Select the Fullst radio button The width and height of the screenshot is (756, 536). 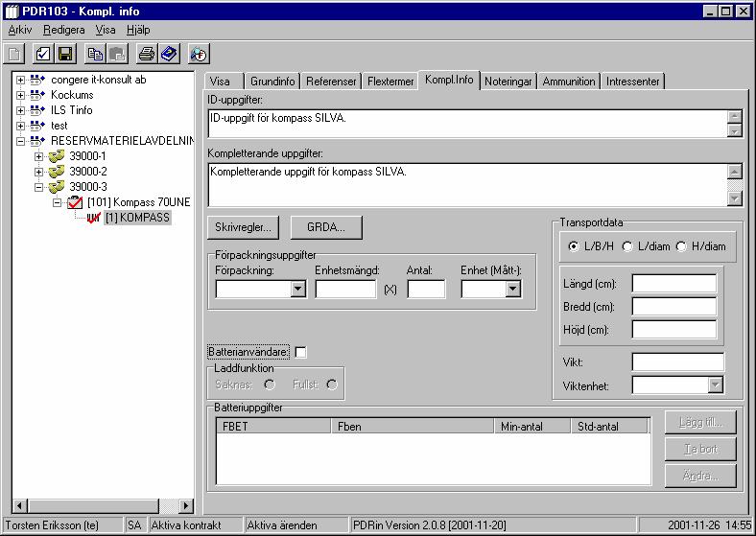click(x=332, y=385)
